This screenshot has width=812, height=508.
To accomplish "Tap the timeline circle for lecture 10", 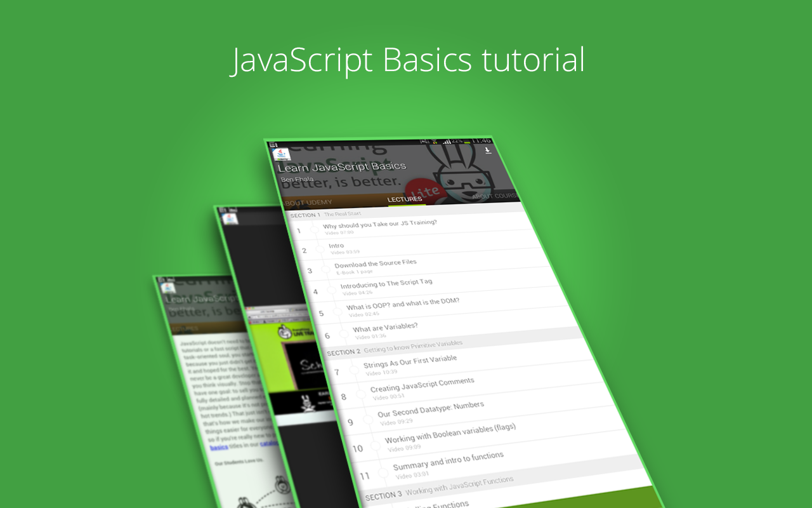I will 376,445.
